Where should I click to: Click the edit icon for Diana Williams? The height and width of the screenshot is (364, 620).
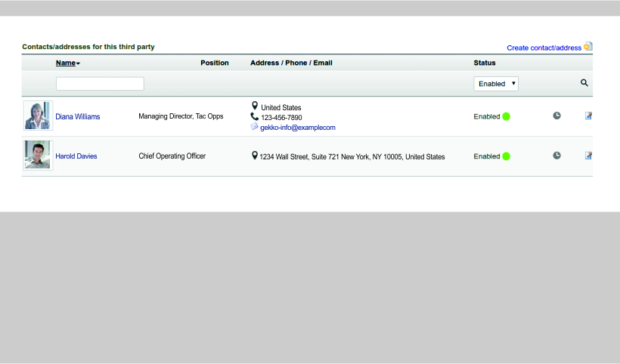point(588,116)
